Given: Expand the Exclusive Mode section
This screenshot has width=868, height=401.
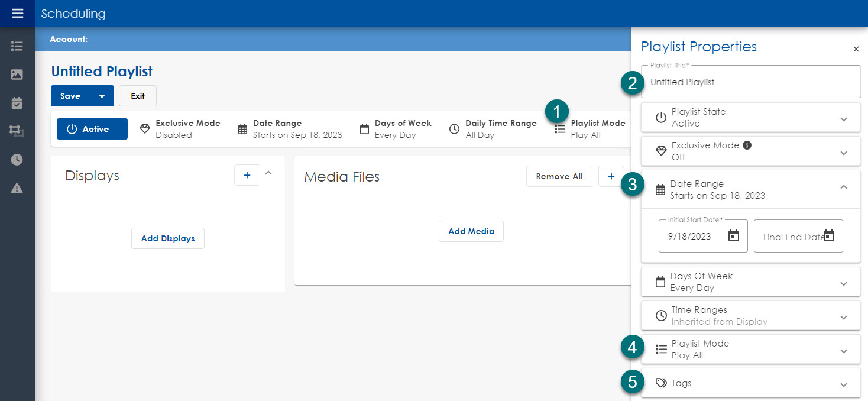Looking at the screenshot, I should (x=843, y=153).
